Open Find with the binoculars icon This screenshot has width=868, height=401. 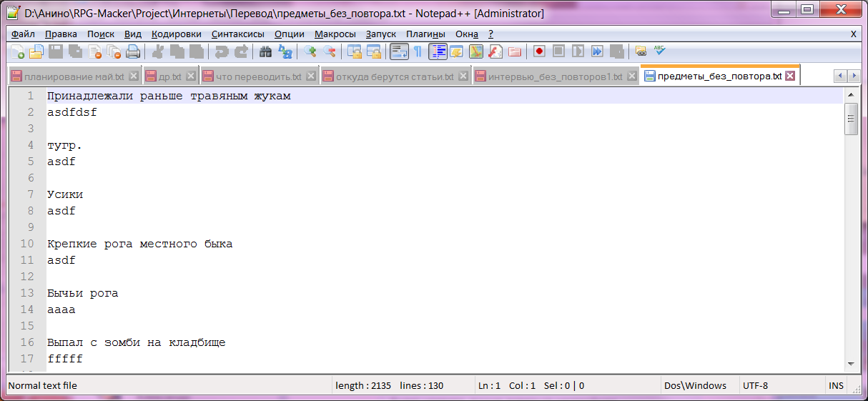click(265, 51)
